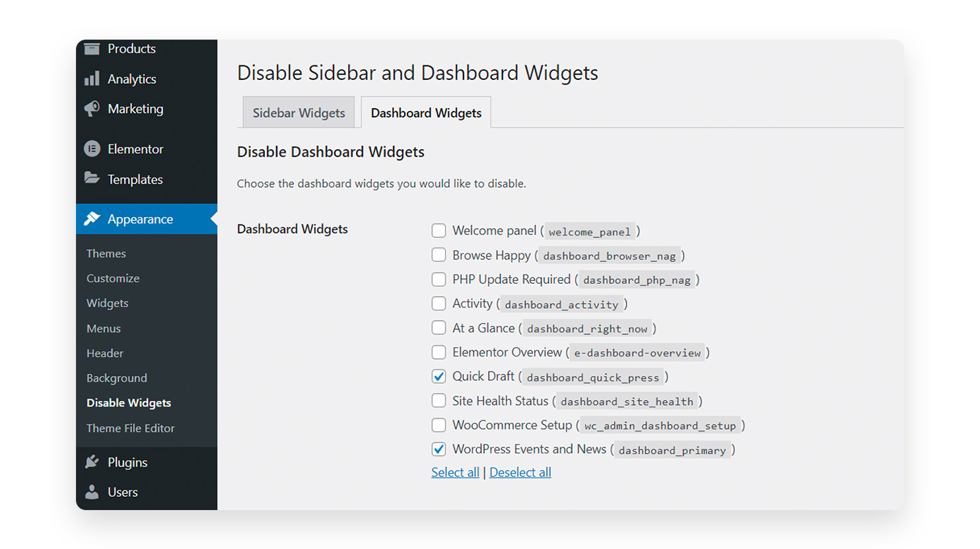The width and height of the screenshot is (980, 549).
Task: Open Analytics via its bar chart icon
Action: (92, 79)
